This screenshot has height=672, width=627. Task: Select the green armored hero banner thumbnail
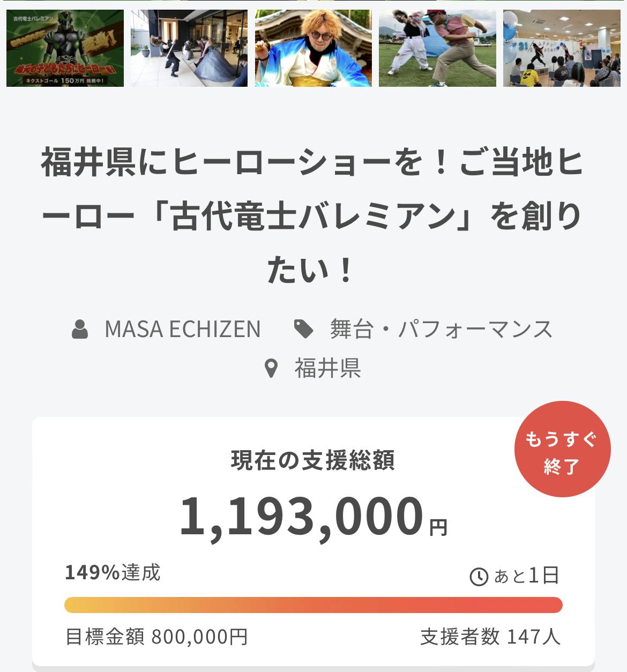point(65,48)
